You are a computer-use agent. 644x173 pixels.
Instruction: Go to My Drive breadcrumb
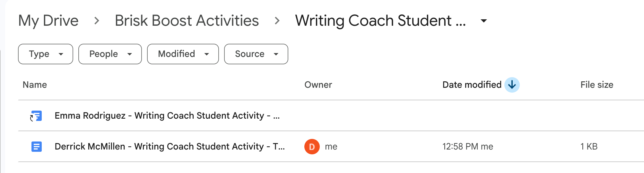[48, 21]
